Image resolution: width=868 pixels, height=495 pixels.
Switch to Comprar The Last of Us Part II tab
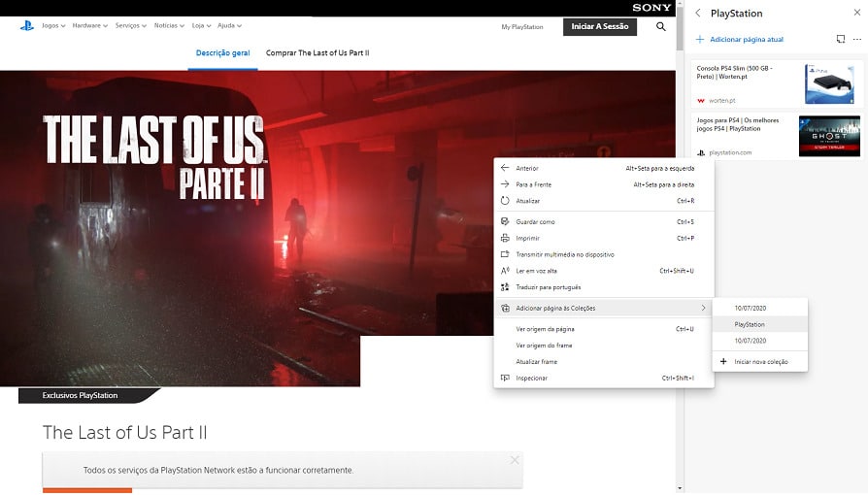pyautogui.click(x=317, y=53)
